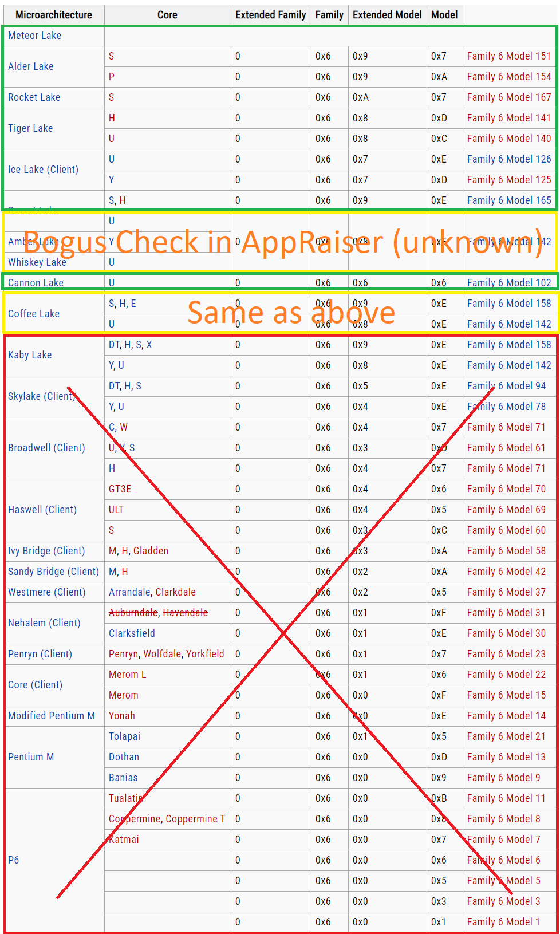The width and height of the screenshot is (560, 934).
Task: Open Ice Lake (Client) link
Action: click(x=43, y=170)
